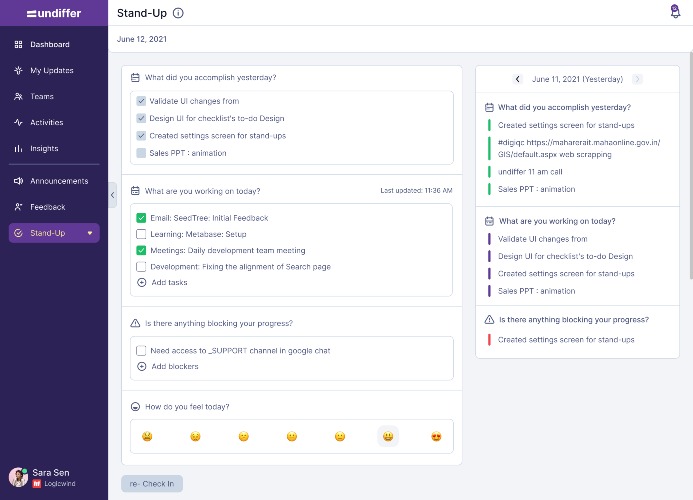Click the notification bell icon
The height and width of the screenshot is (500, 693).
click(675, 12)
